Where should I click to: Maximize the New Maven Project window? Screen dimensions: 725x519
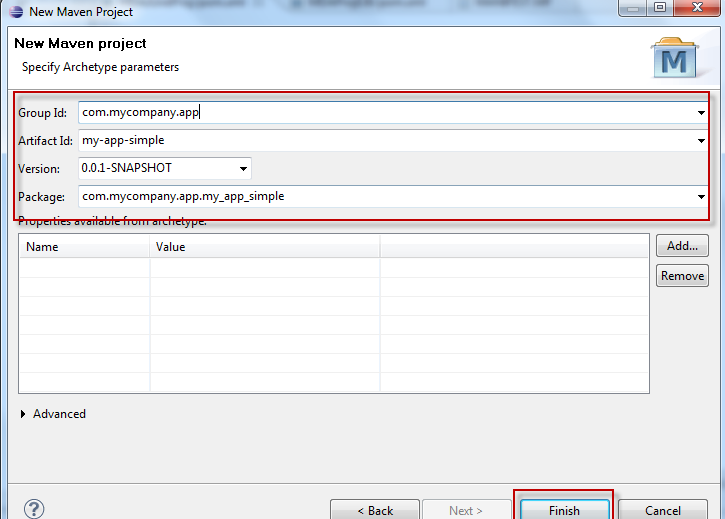click(660, 8)
